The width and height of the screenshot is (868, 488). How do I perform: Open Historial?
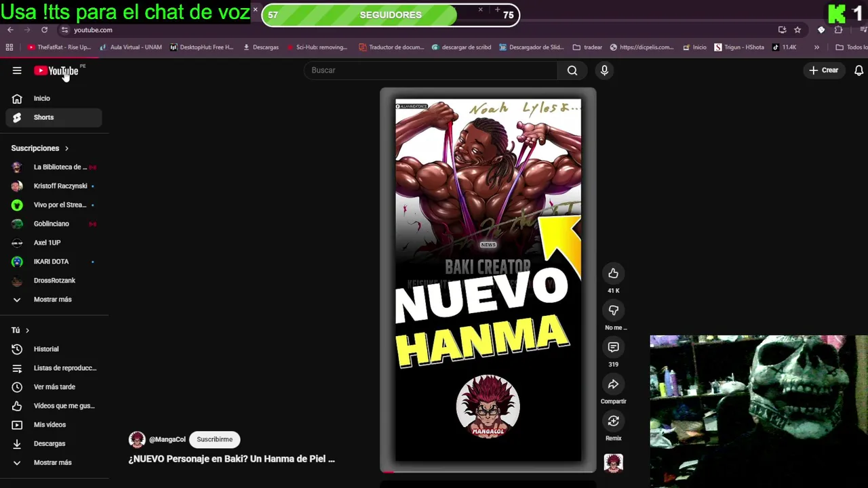point(54,349)
